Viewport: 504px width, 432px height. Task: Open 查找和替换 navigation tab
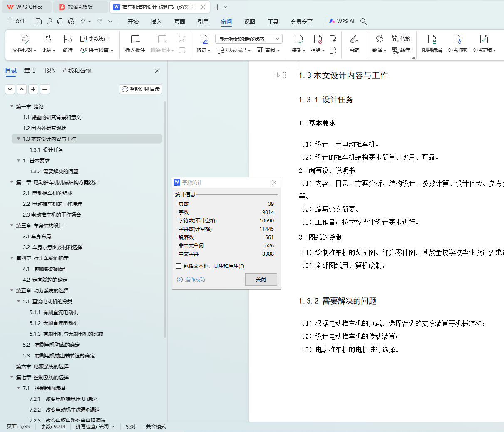[x=77, y=71]
